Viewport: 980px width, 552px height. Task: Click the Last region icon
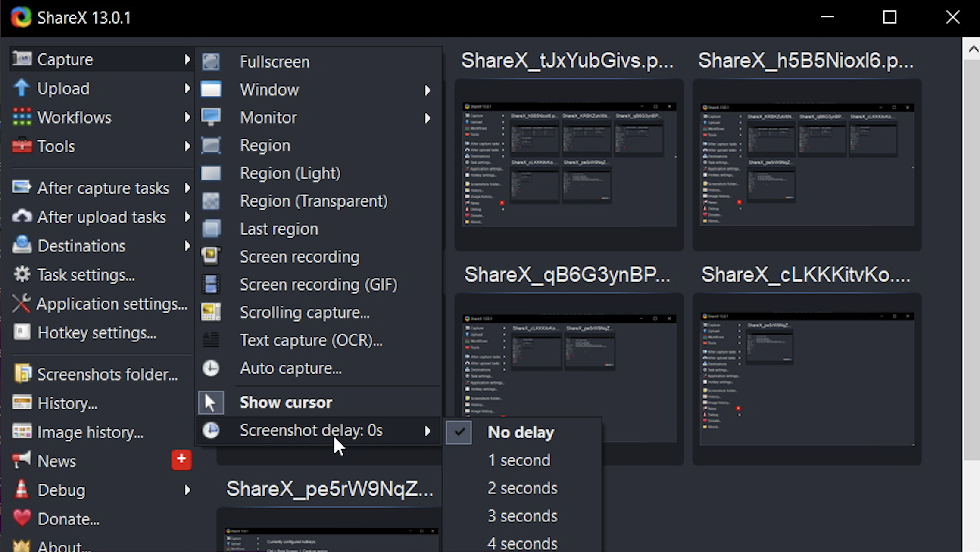click(211, 229)
